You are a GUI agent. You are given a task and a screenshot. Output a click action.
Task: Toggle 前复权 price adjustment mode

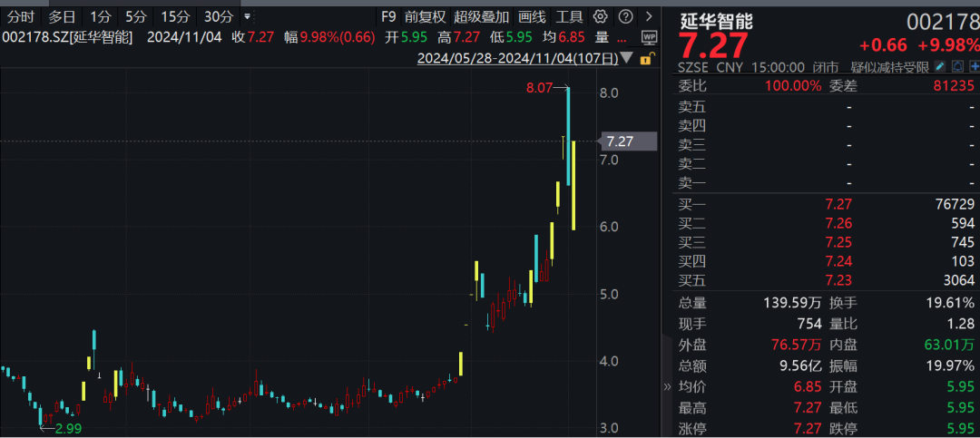pos(425,16)
